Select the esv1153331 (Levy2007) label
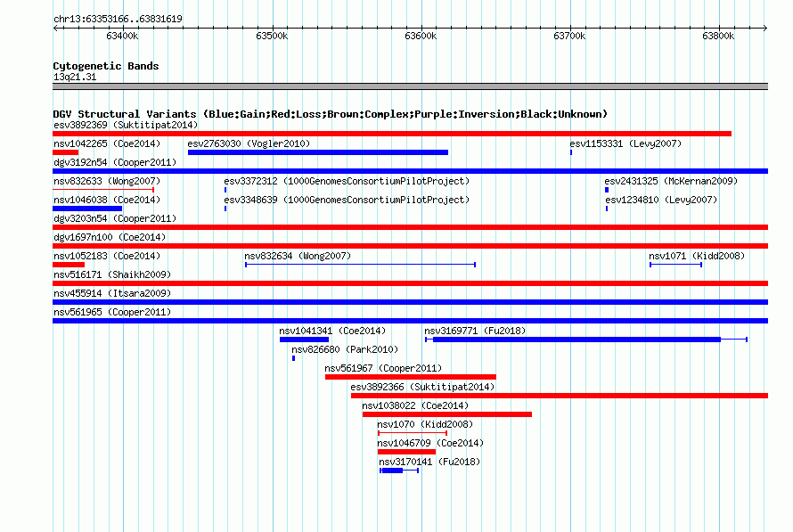This screenshot has height=532, width=793. [x=625, y=143]
